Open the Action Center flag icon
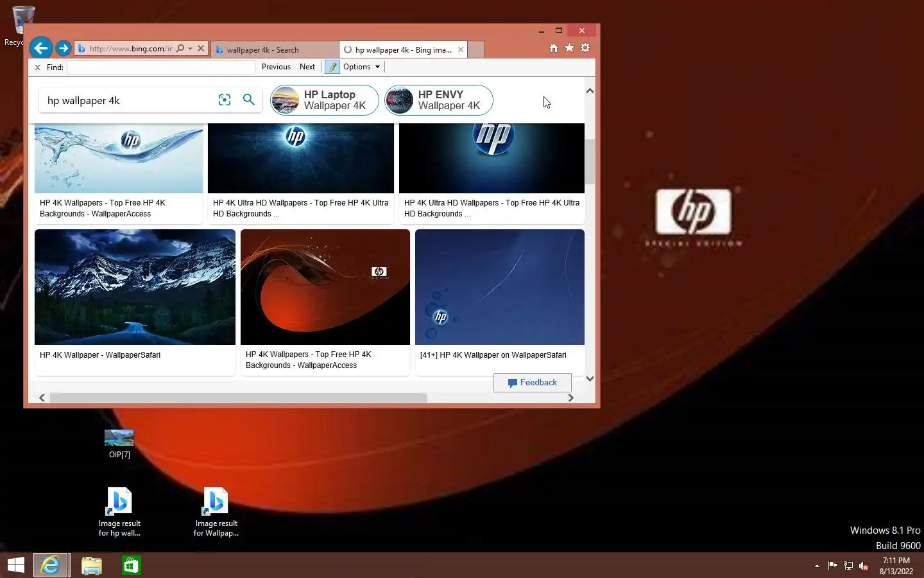Screen dimensions: 924x578 coord(832,566)
